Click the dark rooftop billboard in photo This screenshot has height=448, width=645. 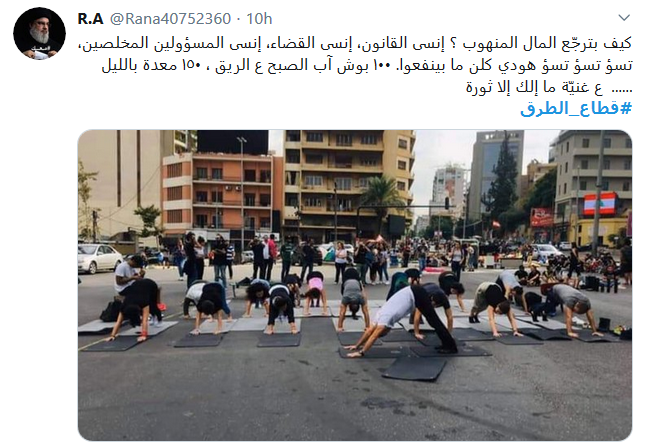click(233, 142)
